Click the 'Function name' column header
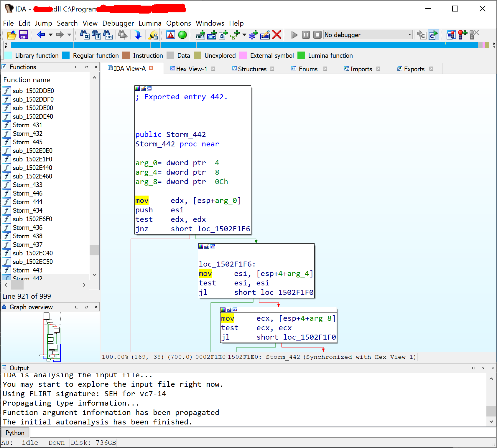497x448 pixels. [x=27, y=80]
